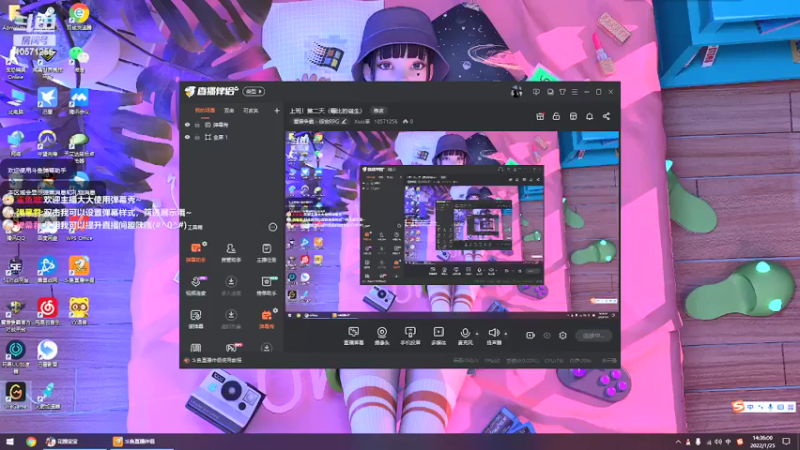Open Chrome desktop shortcut icon
Viewport: 800px width, 450px height.
click(x=79, y=17)
